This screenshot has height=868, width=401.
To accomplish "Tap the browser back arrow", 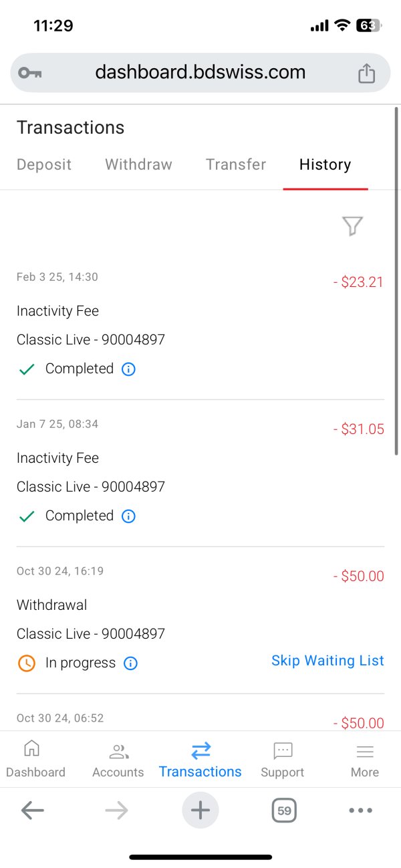I will [x=32, y=810].
